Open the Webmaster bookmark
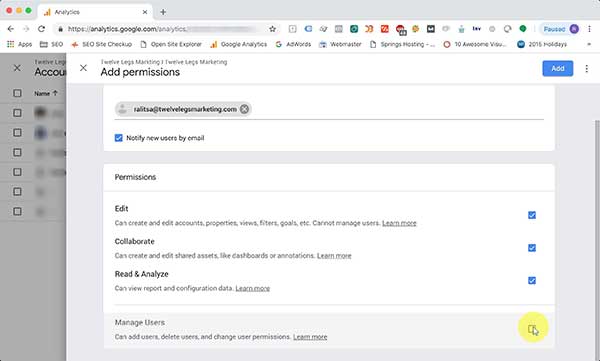Viewport: 600px width, 361px height. click(340, 44)
